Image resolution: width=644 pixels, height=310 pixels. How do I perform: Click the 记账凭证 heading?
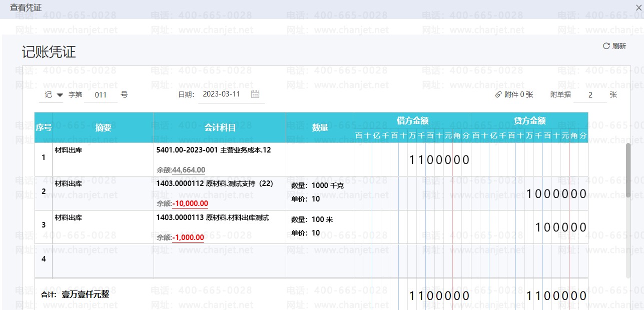click(49, 52)
